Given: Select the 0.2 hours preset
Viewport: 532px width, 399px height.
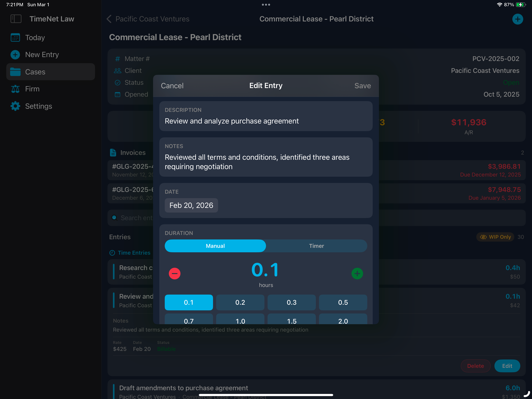Looking at the screenshot, I should point(240,303).
